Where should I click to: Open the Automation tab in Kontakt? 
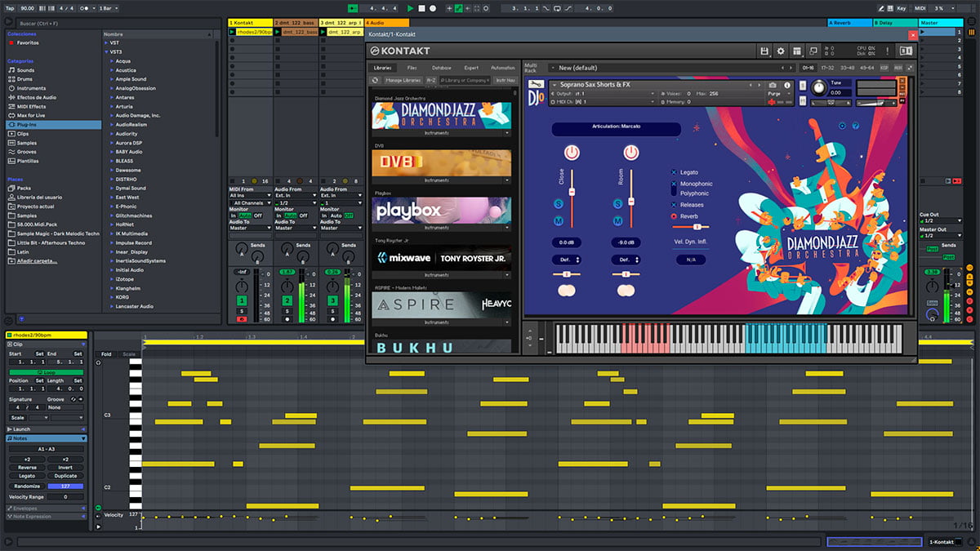tap(502, 68)
